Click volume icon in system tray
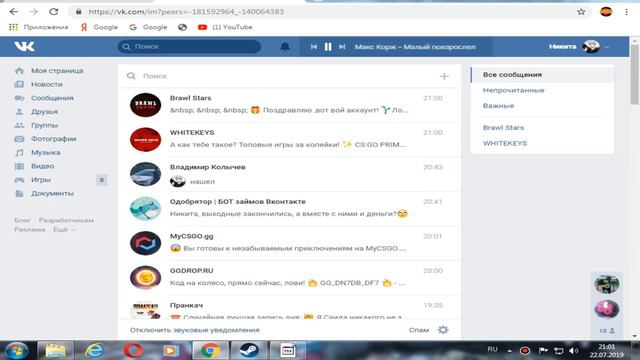Image resolution: width=640 pixels, height=360 pixels. (573, 351)
